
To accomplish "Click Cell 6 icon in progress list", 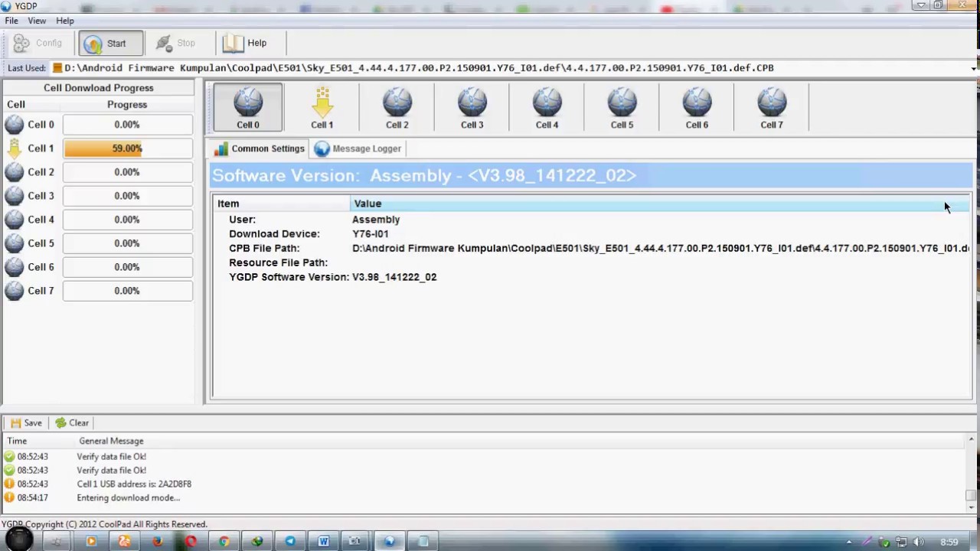I will [x=14, y=267].
